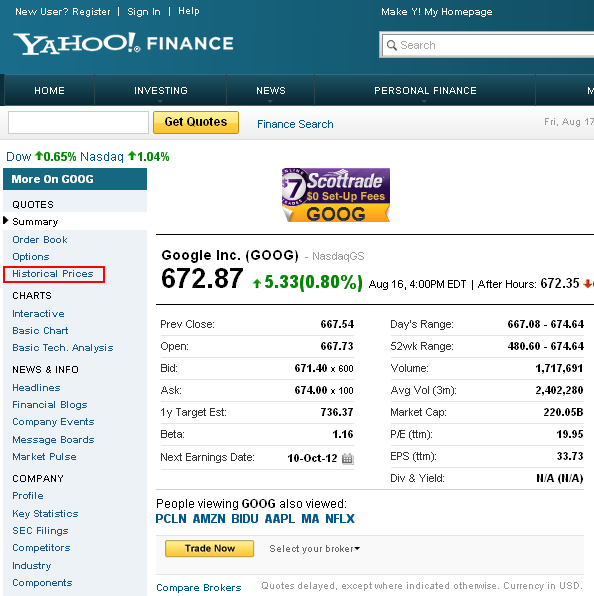Open the Options quotes page
The height and width of the screenshot is (596, 594).
point(31,257)
